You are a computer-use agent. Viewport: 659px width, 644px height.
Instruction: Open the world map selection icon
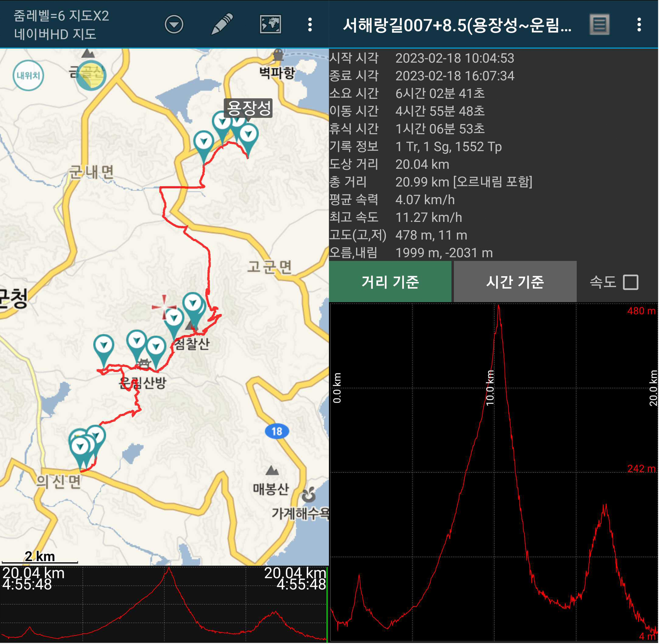(270, 24)
